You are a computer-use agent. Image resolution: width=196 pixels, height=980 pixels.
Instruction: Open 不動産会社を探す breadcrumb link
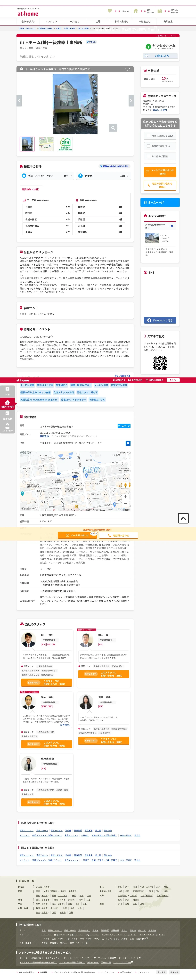click(x=46, y=29)
